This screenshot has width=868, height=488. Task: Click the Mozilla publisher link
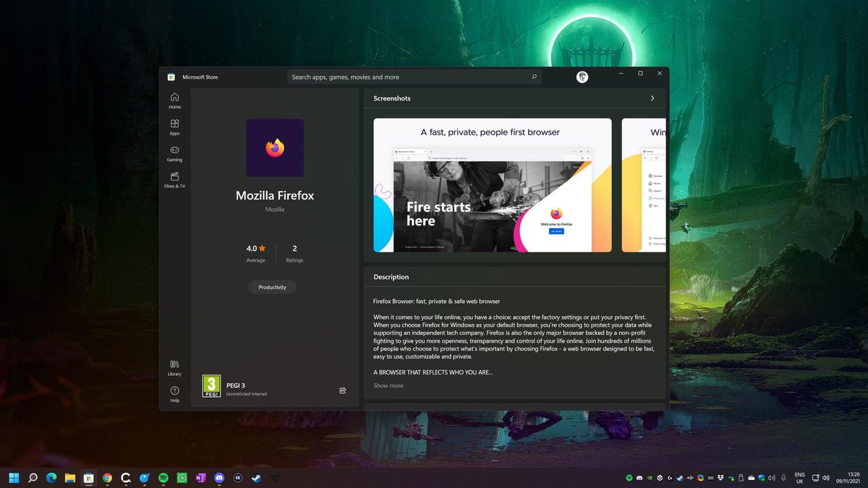coord(275,210)
